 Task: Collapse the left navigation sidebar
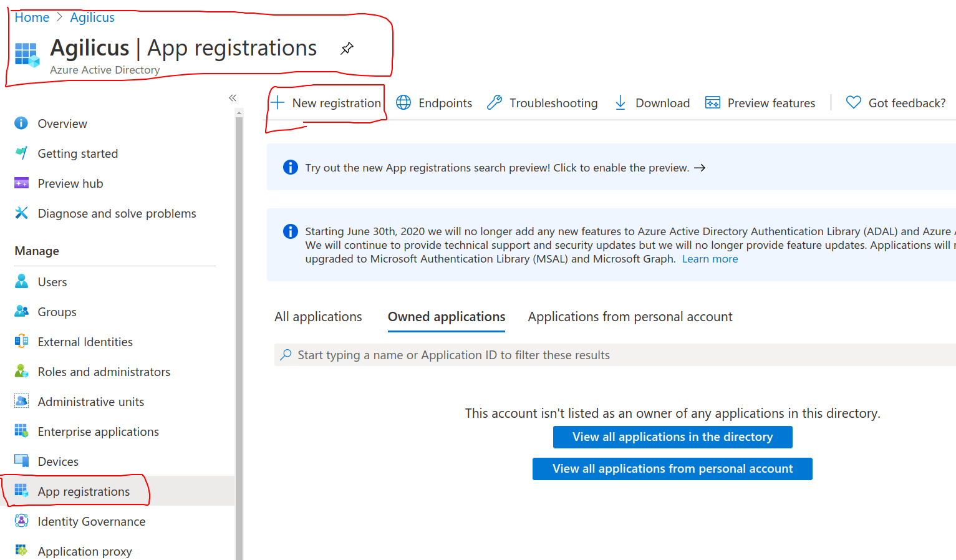coord(233,98)
